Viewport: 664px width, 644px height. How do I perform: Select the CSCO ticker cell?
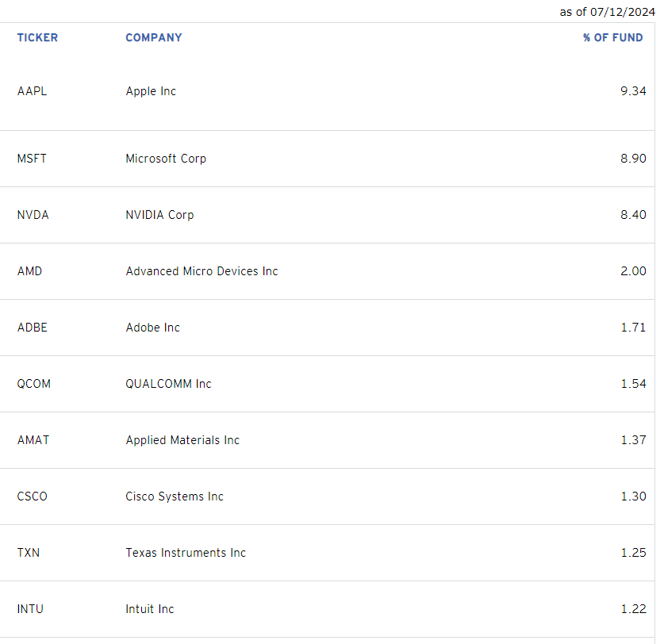point(33,496)
